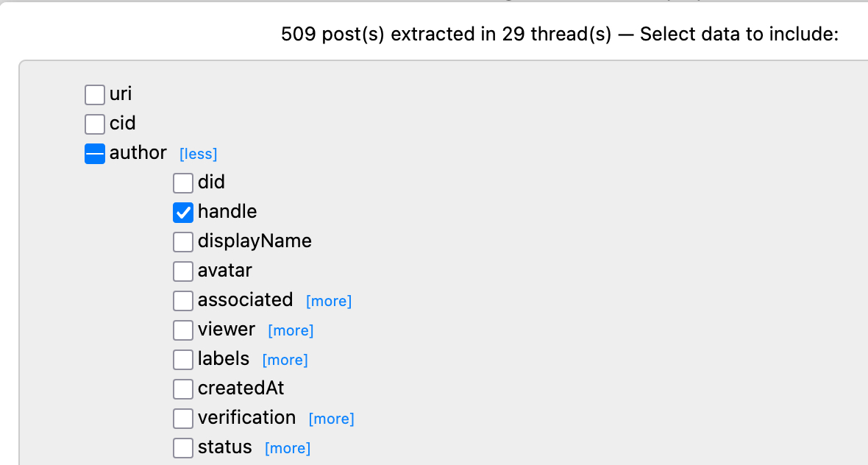This screenshot has width=868, height=465.
Task: Expand viewer subfields via [more]
Action: pyautogui.click(x=291, y=331)
